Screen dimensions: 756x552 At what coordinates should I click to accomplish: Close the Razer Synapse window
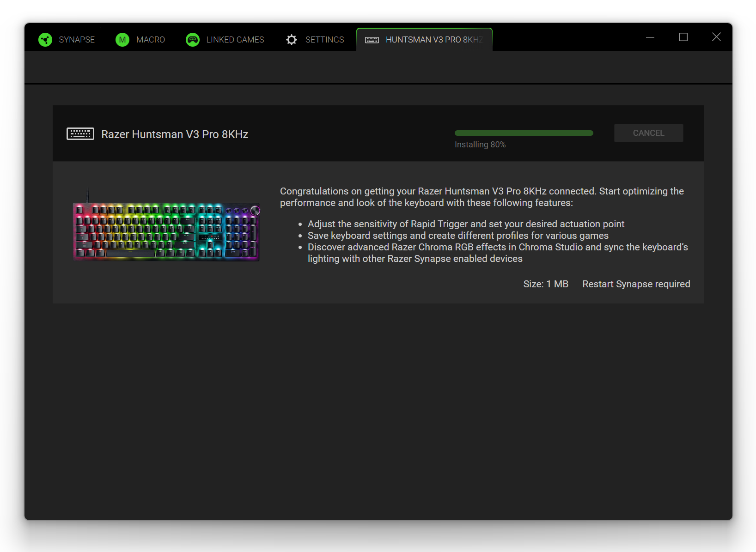click(x=716, y=37)
